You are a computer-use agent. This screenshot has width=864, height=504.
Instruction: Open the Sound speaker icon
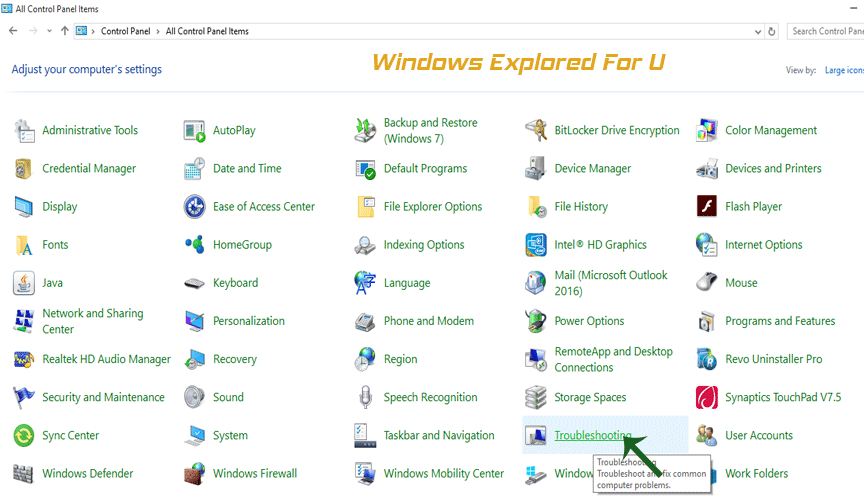pos(195,397)
